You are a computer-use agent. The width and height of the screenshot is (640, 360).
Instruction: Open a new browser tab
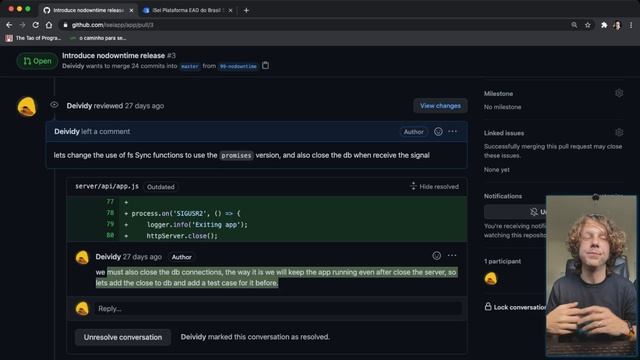(x=246, y=10)
